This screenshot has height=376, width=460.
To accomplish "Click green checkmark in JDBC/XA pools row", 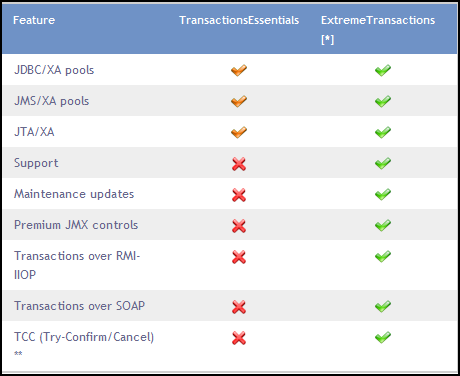I will pyautogui.click(x=383, y=70).
